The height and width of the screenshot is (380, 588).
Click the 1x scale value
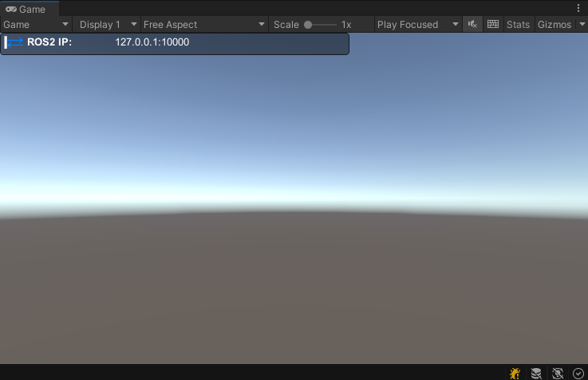(x=346, y=25)
